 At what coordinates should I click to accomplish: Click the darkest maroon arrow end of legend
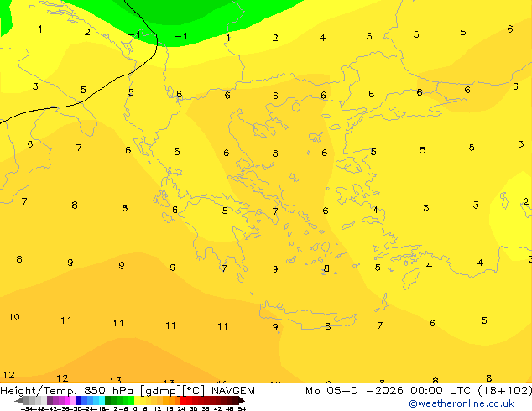click(x=241, y=400)
